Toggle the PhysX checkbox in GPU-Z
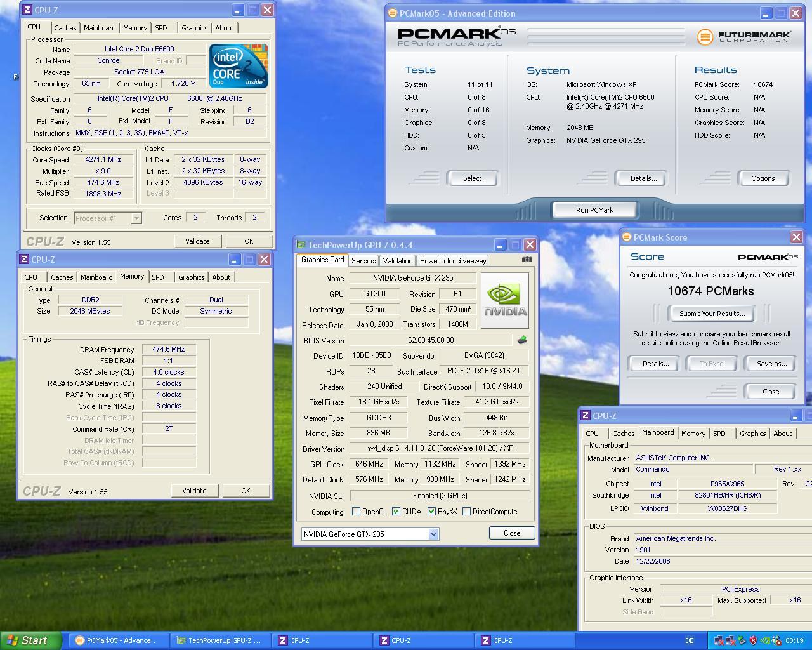This screenshot has height=650, width=812. [x=431, y=512]
